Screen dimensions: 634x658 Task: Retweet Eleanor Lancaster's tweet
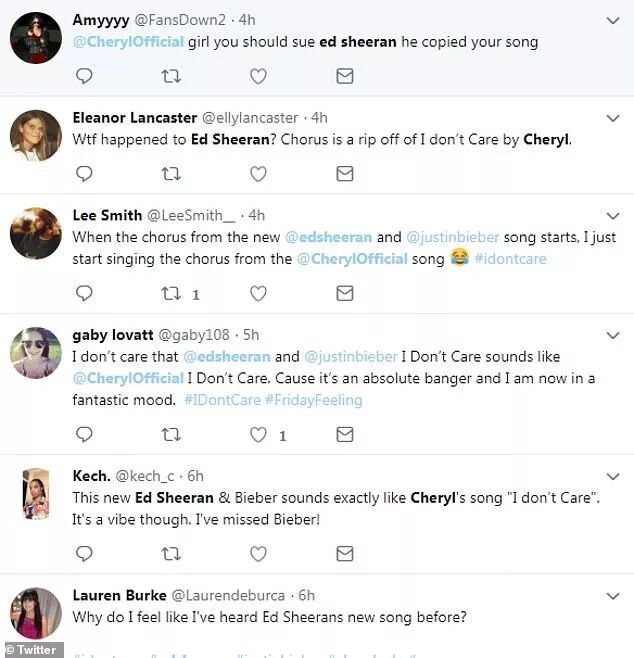(x=171, y=173)
